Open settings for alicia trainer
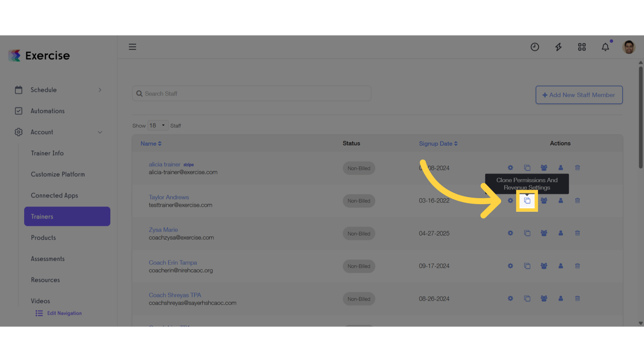Viewport: 644px width, 362px height. [510, 167]
